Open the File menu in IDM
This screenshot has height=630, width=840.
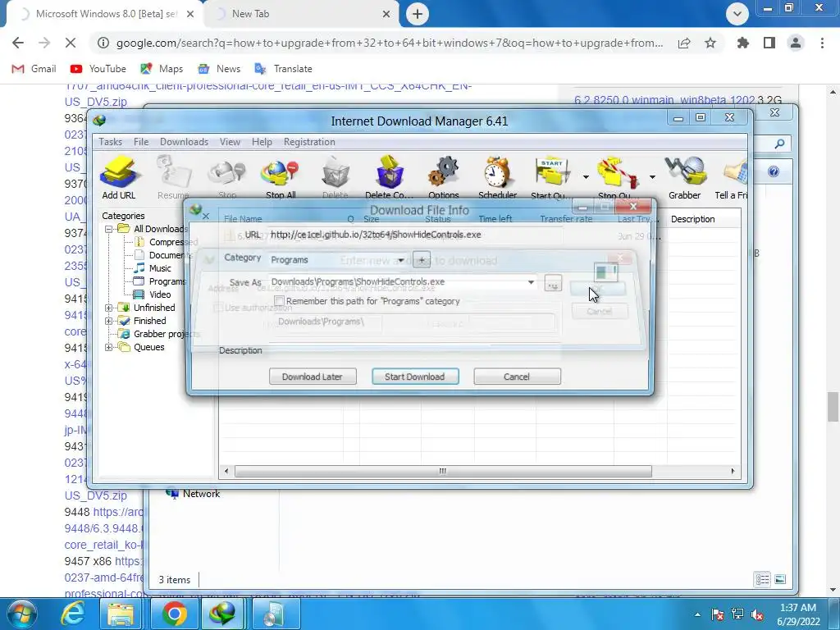[x=141, y=142]
